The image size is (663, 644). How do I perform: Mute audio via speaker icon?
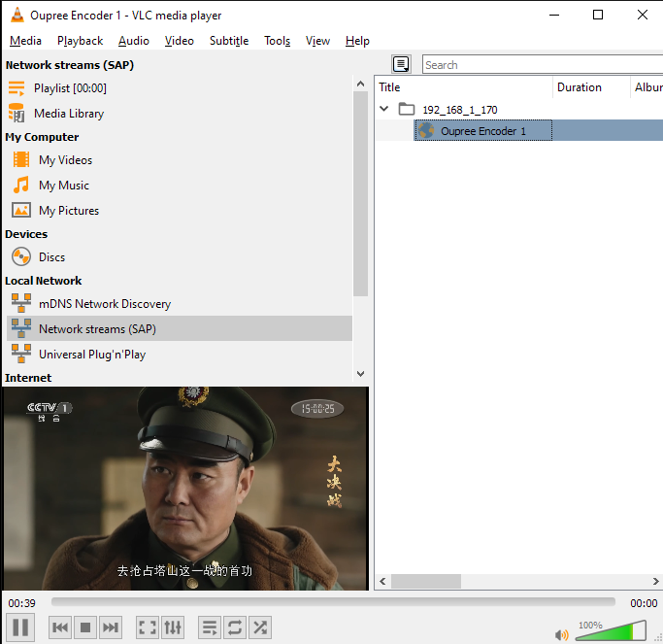tap(562, 634)
